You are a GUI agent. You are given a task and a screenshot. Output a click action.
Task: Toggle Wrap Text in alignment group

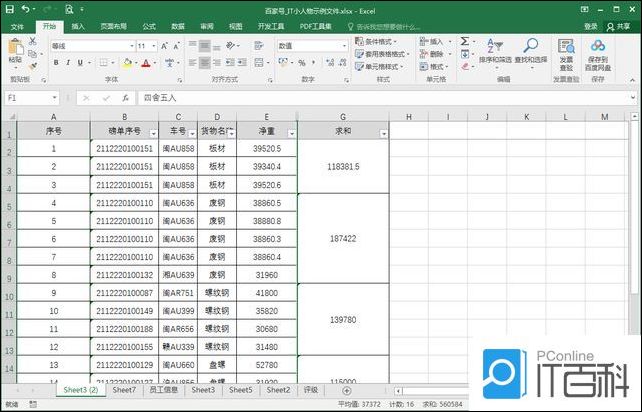(x=259, y=45)
